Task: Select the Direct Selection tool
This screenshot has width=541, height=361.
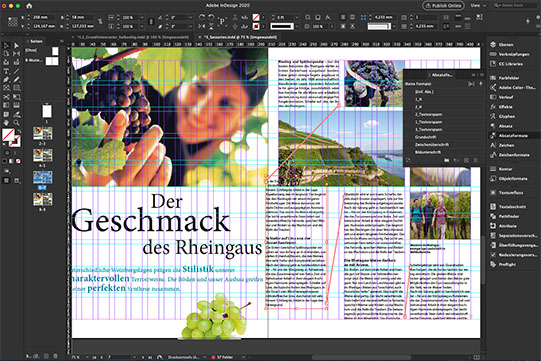Action: click(16, 46)
